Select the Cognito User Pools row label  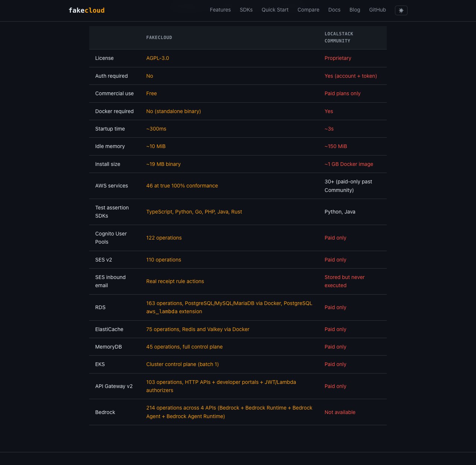click(x=111, y=238)
